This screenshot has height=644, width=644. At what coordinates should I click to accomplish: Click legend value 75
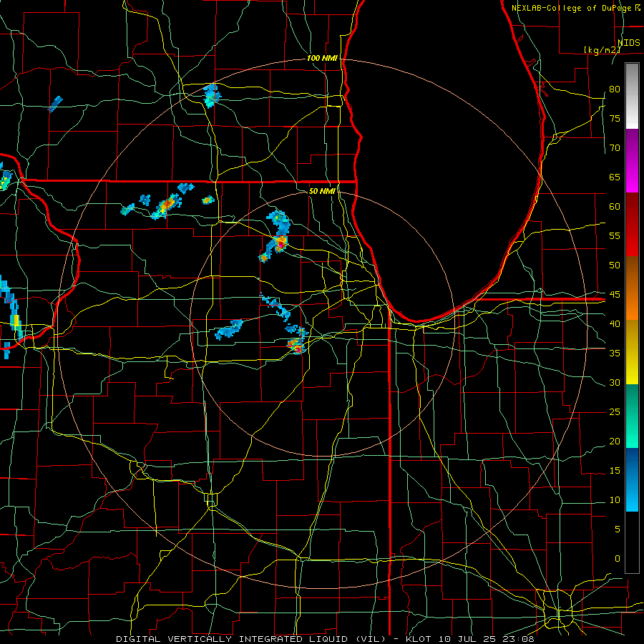point(615,119)
